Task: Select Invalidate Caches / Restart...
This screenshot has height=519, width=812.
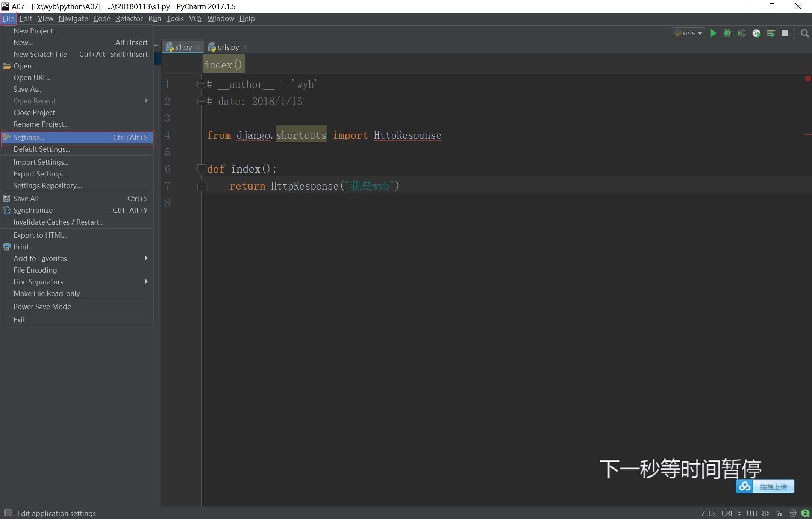Action: tap(77, 222)
